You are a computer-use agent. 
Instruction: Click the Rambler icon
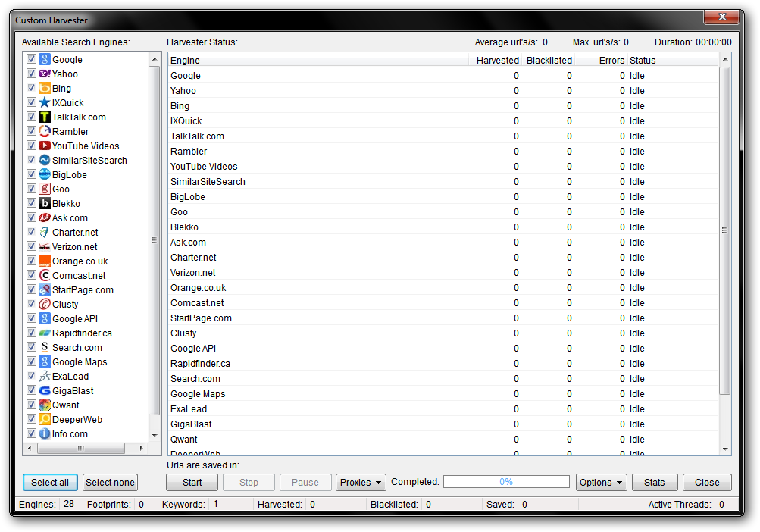[45, 131]
